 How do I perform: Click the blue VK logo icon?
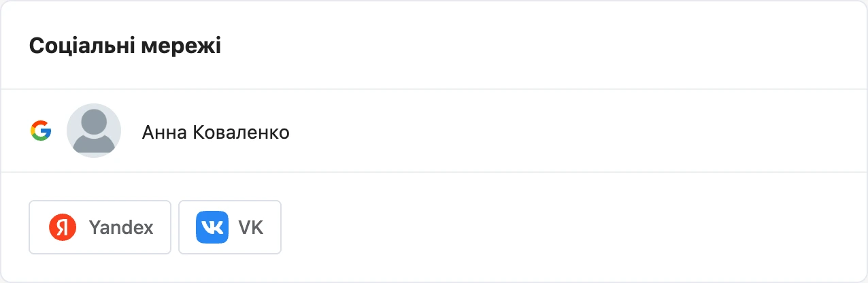click(210, 227)
